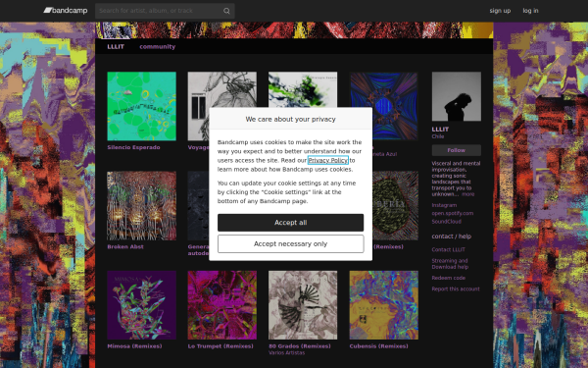The height and width of the screenshot is (368, 588).
Task: Select the LLLIT tab
Action: click(x=116, y=46)
